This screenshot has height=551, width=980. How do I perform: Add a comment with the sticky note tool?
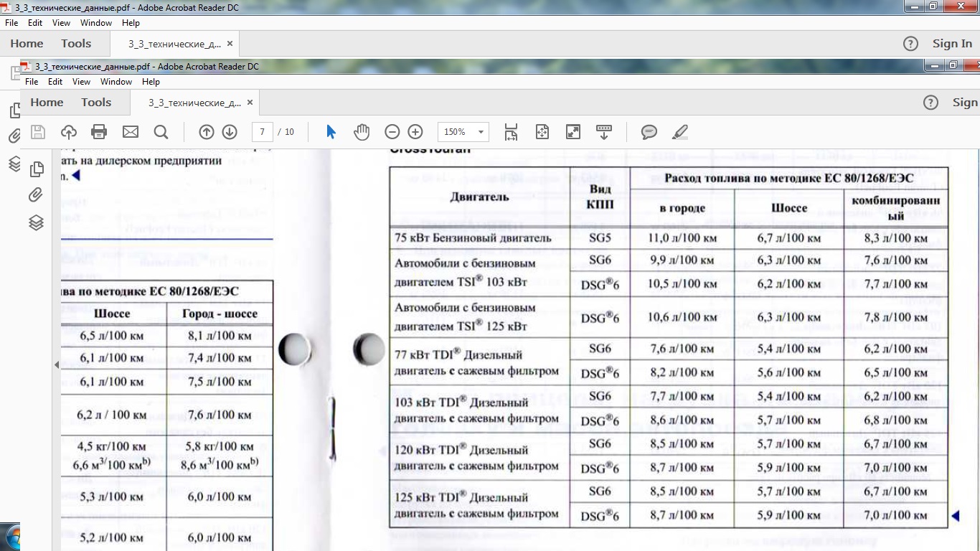pos(649,132)
